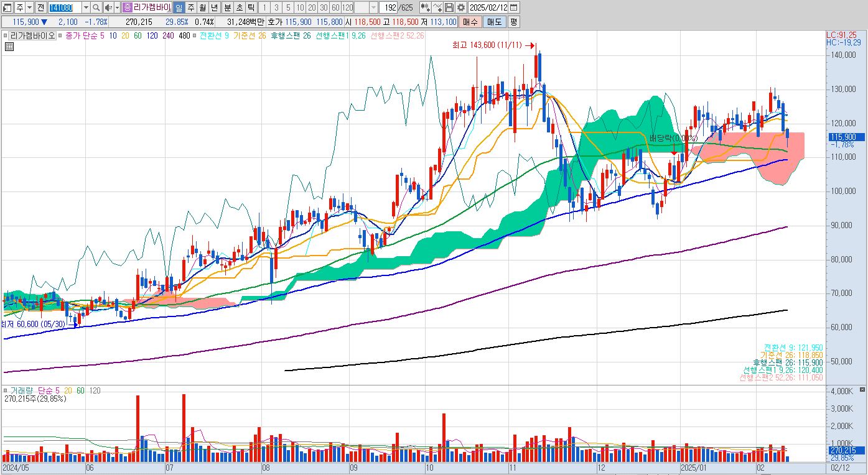Select the 분 minute chart tab
This screenshot has width=868, height=475.
pyautogui.click(x=227, y=7)
